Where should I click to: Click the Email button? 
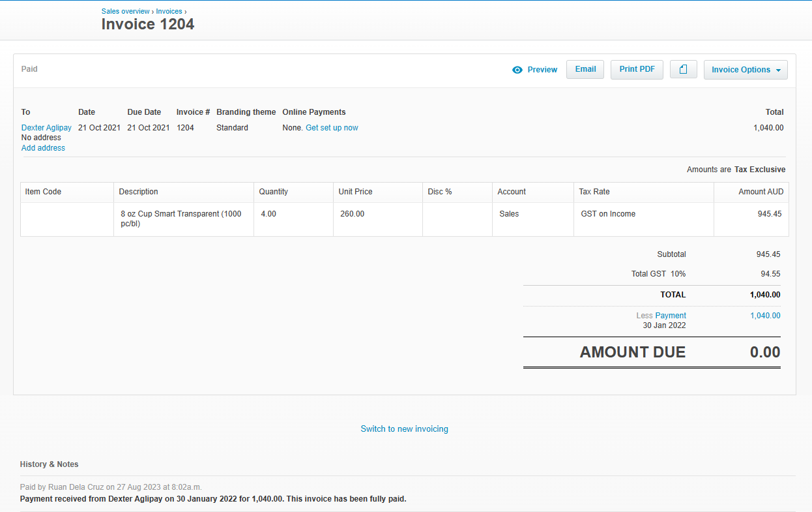(585, 69)
